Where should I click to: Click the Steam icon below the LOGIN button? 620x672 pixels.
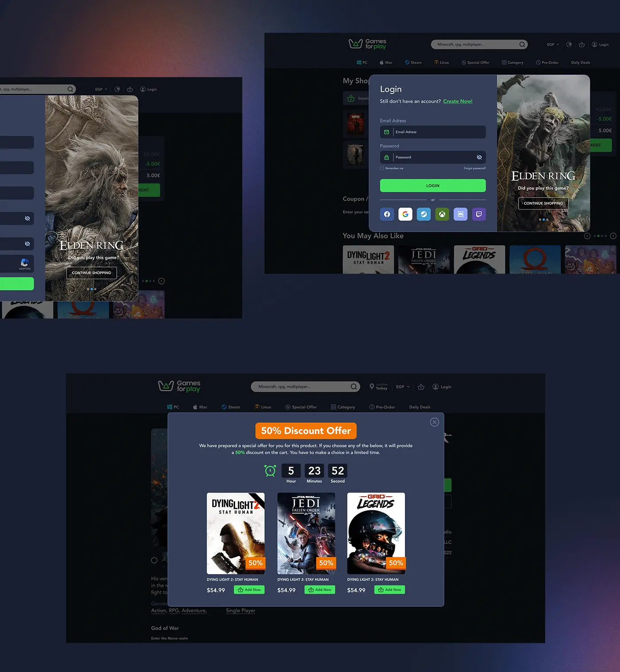(x=424, y=214)
